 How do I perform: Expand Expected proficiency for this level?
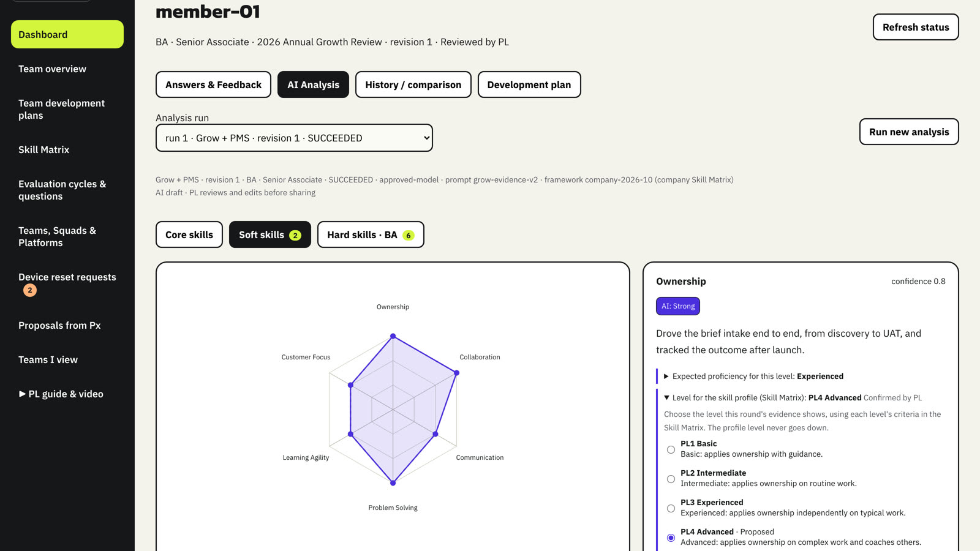753,377
